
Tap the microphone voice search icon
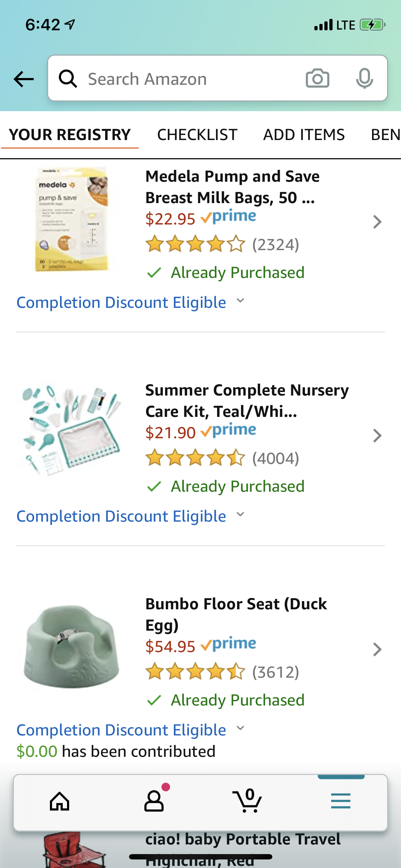[x=364, y=78]
